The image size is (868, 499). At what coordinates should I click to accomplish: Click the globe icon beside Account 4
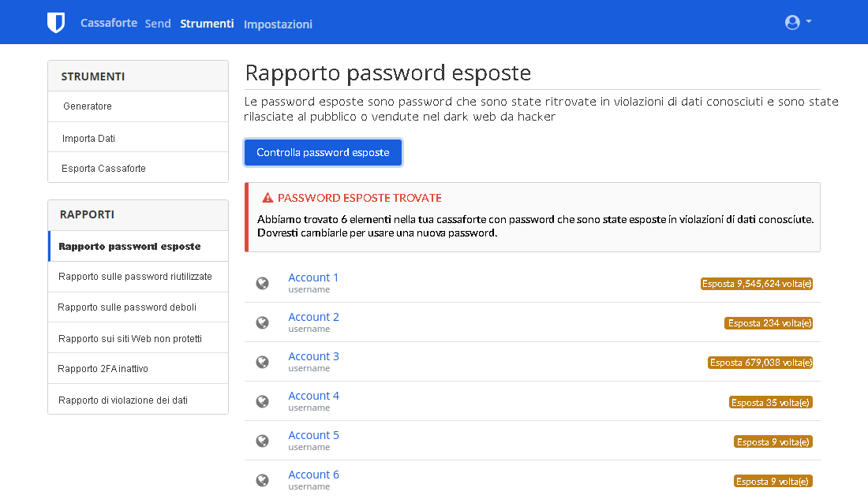coord(263,400)
